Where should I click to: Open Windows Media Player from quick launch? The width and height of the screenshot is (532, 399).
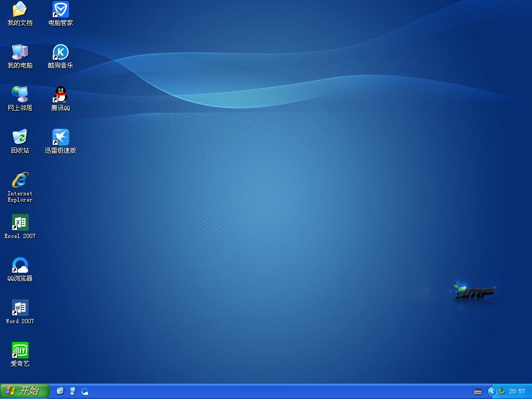73,391
